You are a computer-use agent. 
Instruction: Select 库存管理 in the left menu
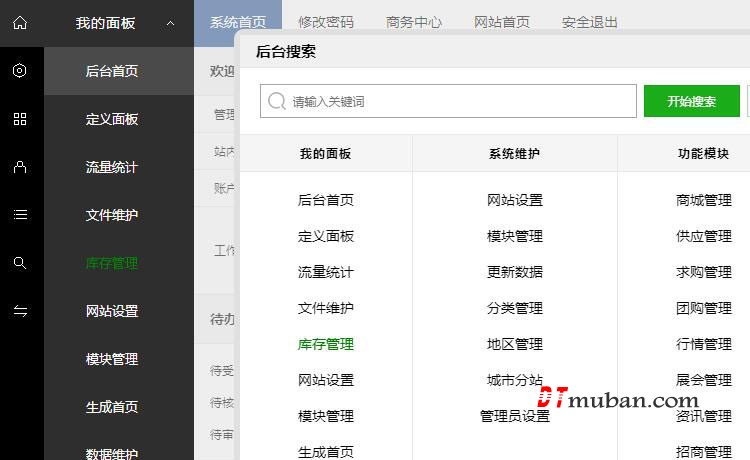tap(112, 263)
